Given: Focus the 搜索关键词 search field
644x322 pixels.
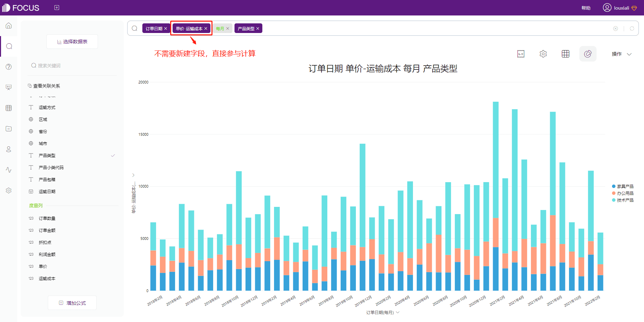Looking at the screenshot, I should [72, 66].
